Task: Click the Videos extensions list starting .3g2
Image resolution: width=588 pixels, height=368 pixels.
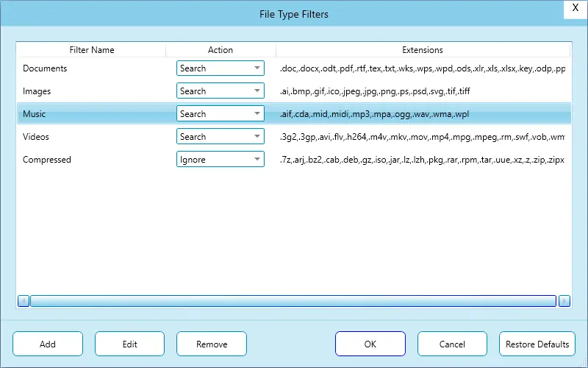Action: 423,137
